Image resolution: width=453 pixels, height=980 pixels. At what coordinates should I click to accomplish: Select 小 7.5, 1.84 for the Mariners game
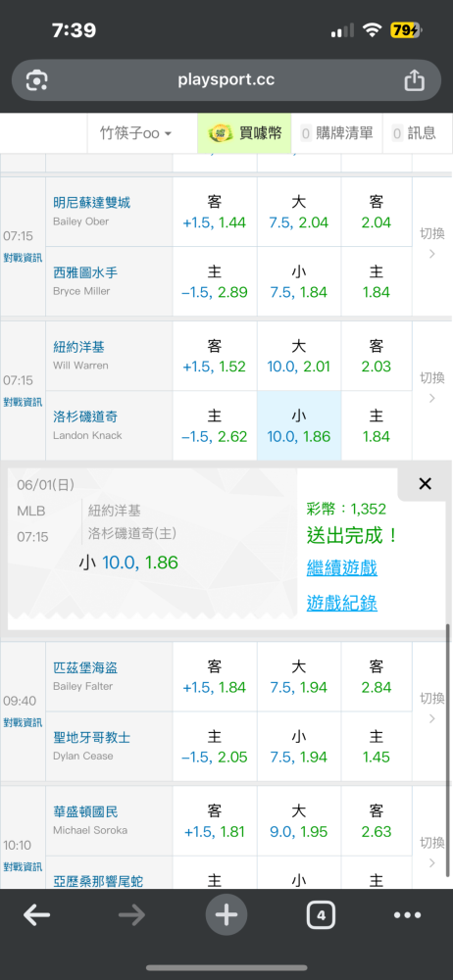[x=298, y=282]
